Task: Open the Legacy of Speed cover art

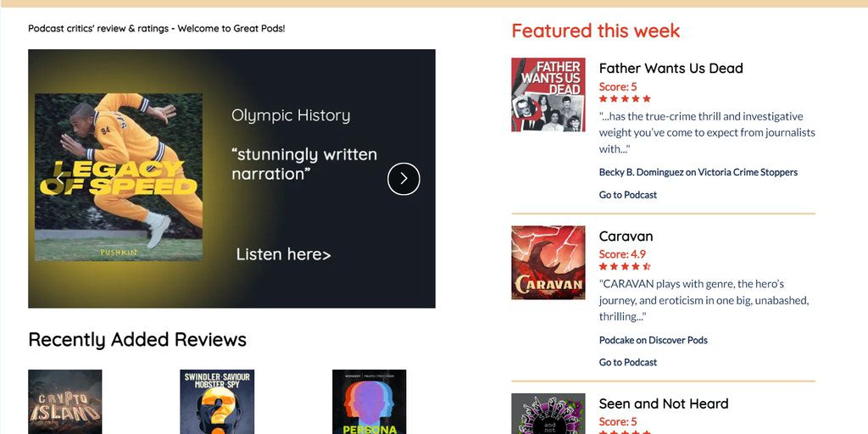Action: pyautogui.click(x=119, y=177)
